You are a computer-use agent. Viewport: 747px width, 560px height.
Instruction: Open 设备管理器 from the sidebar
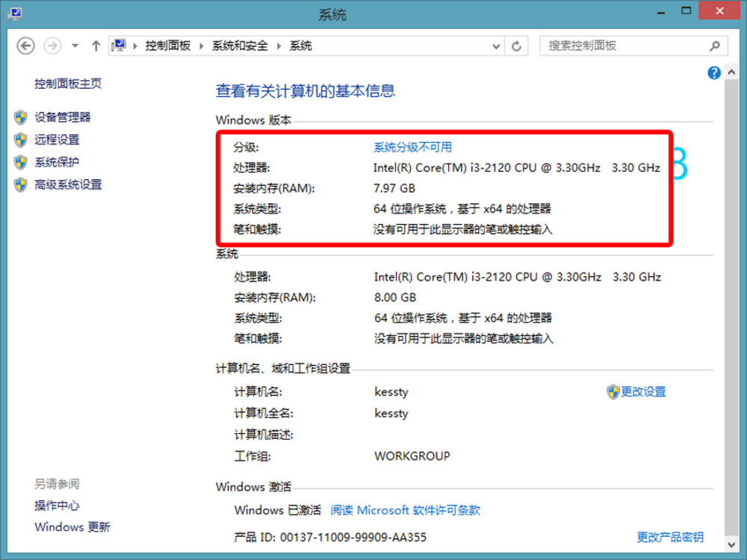[x=63, y=117]
